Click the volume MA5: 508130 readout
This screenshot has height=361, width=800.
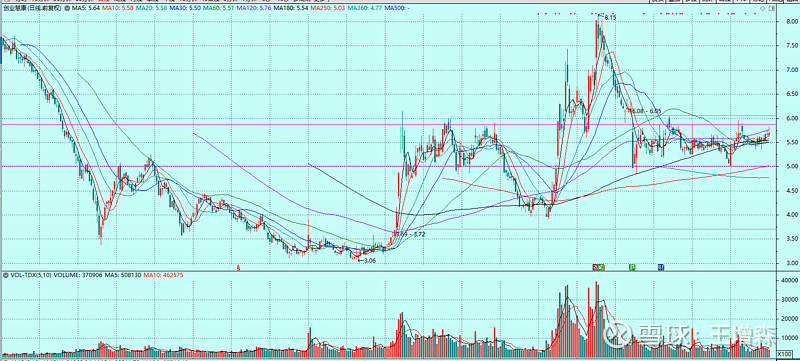(x=122, y=275)
